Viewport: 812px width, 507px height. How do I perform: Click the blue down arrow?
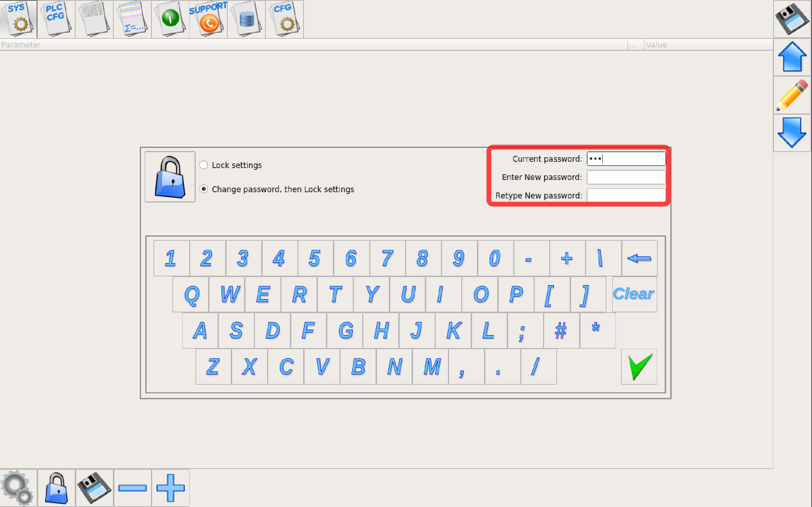(x=792, y=133)
